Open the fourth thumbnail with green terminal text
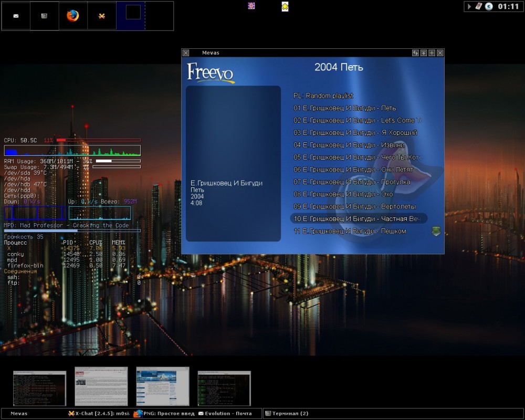This screenshot has height=420, width=525. (224, 388)
